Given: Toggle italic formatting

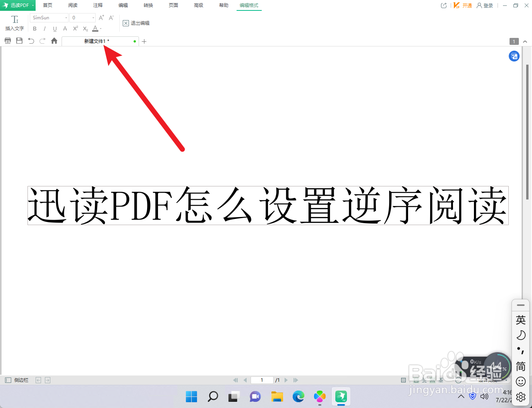Looking at the screenshot, I should pyautogui.click(x=45, y=29).
